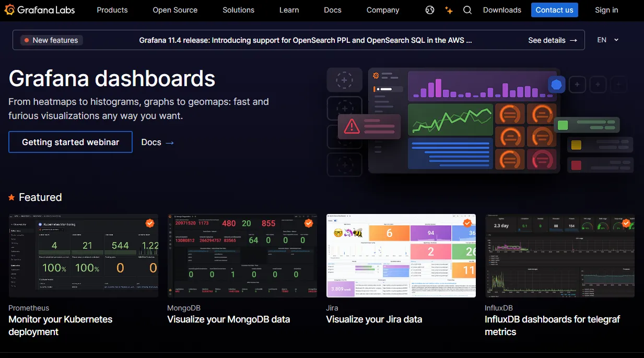
Task: Open the search magnifier icon
Action: 467,10
